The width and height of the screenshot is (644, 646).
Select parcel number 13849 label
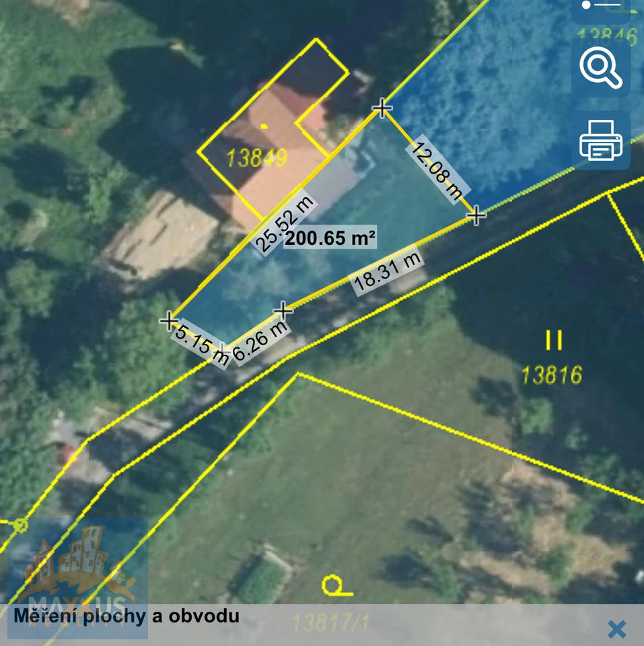[257, 158]
